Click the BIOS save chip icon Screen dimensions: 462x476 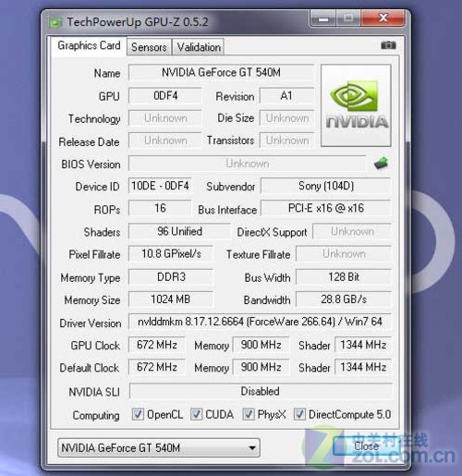(382, 164)
